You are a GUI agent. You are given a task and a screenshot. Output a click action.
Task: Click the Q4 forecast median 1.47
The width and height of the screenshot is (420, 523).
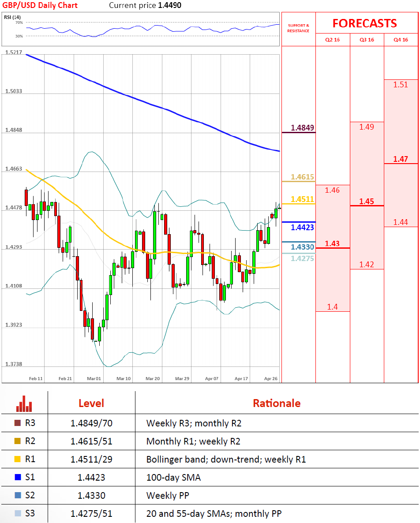[400, 159]
